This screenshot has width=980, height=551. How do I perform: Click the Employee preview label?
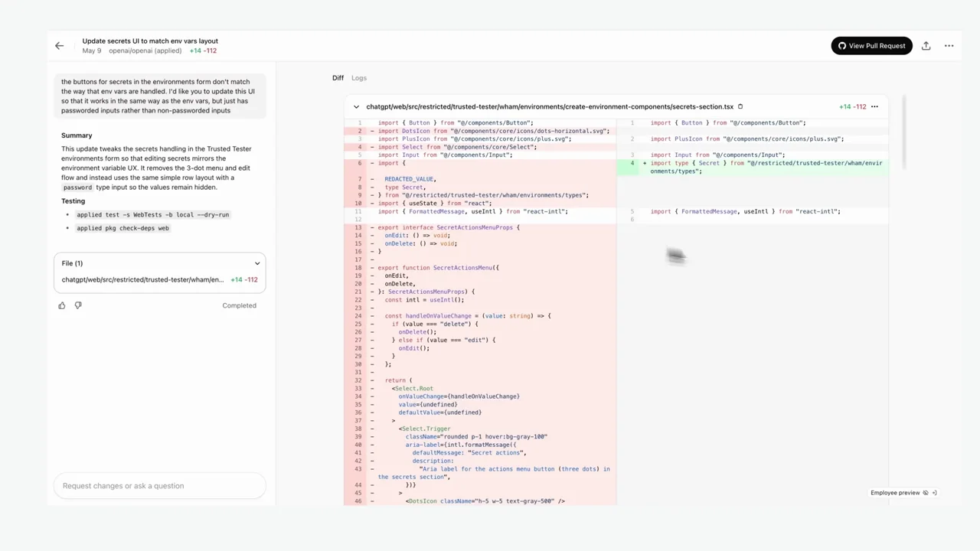tap(895, 493)
